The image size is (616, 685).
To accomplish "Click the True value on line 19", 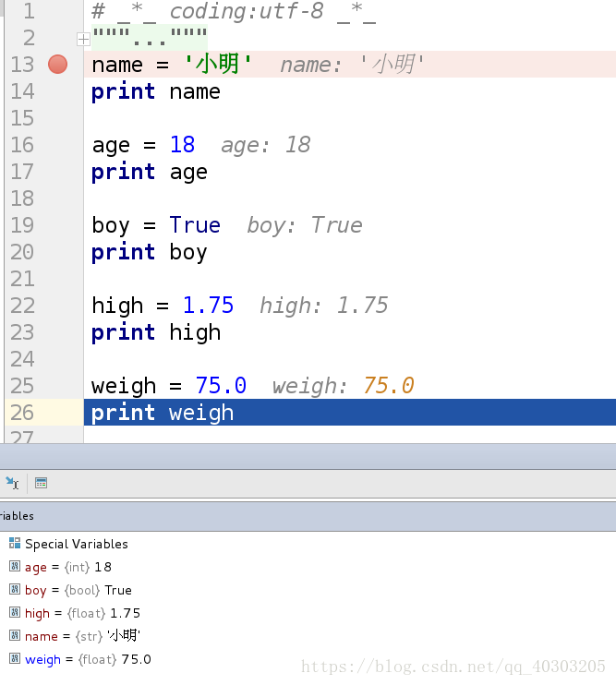I will (x=195, y=225).
